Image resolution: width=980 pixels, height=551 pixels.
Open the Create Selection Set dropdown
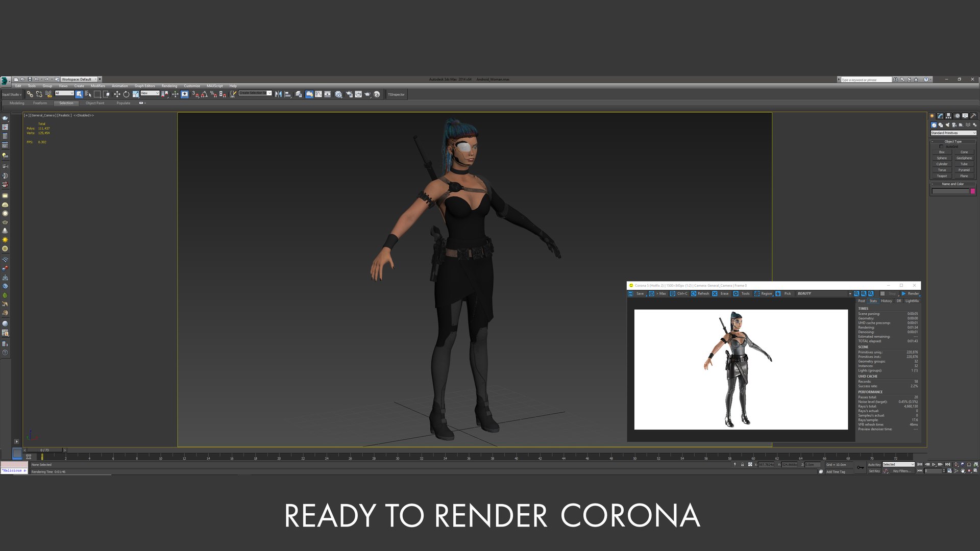click(255, 93)
